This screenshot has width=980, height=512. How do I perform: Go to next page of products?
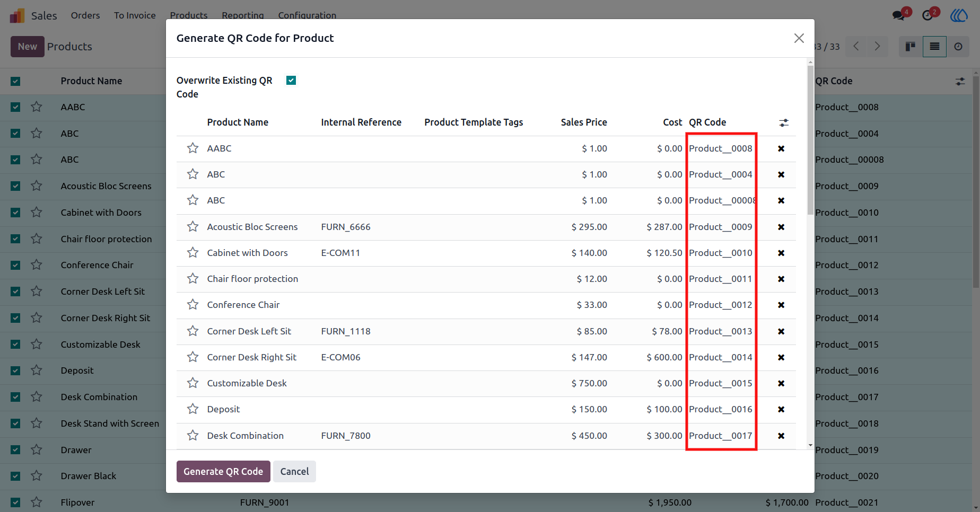tap(877, 47)
